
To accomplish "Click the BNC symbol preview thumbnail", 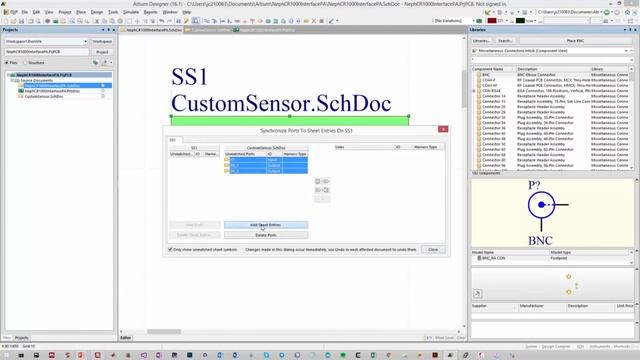I will (553, 213).
